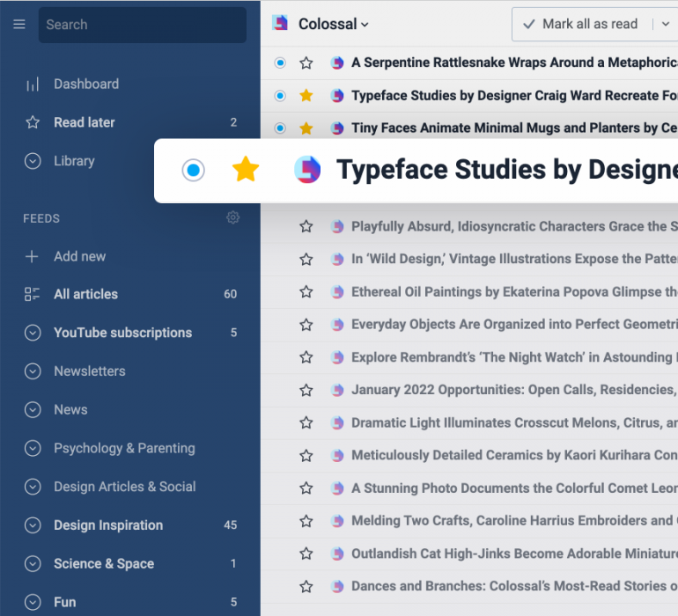The width and height of the screenshot is (678, 616).
Task: Go to the Dashboard view
Action: [x=86, y=84]
